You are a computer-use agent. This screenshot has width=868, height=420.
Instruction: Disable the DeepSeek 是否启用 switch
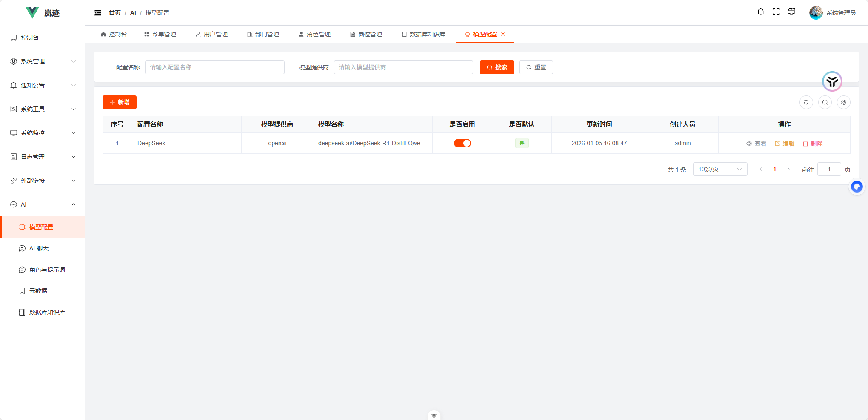[x=463, y=143]
